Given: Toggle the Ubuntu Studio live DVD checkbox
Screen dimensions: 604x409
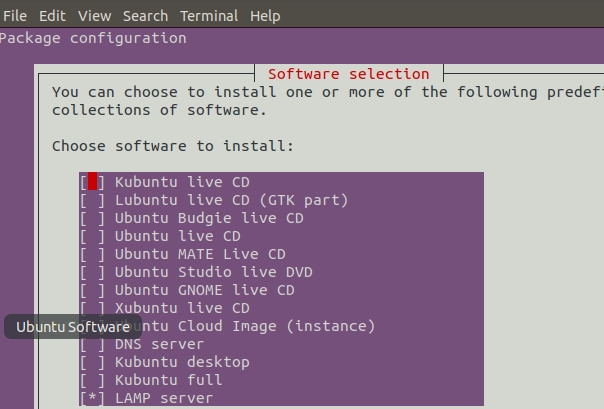Looking at the screenshot, I should tap(92, 272).
